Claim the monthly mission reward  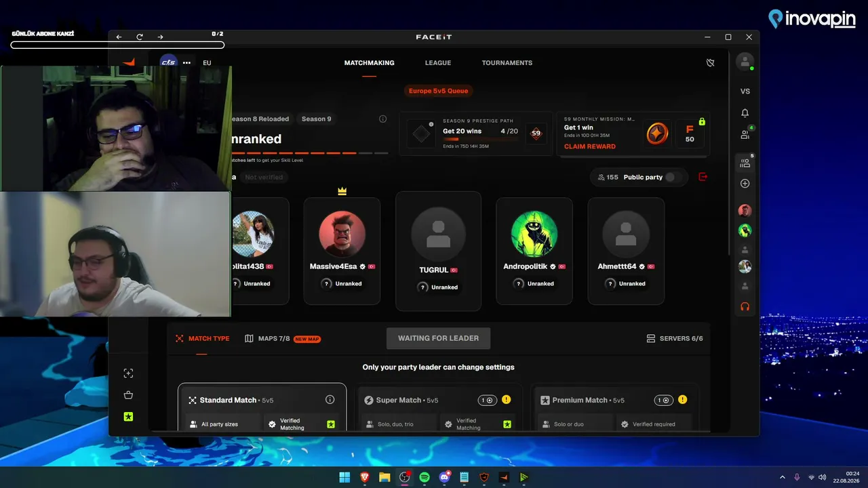tap(590, 146)
